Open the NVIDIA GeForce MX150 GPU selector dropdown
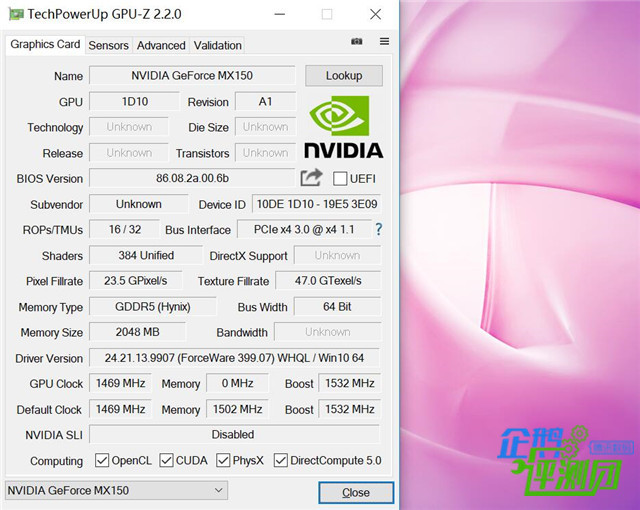This screenshot has width=640, height=510. [116, 490]
